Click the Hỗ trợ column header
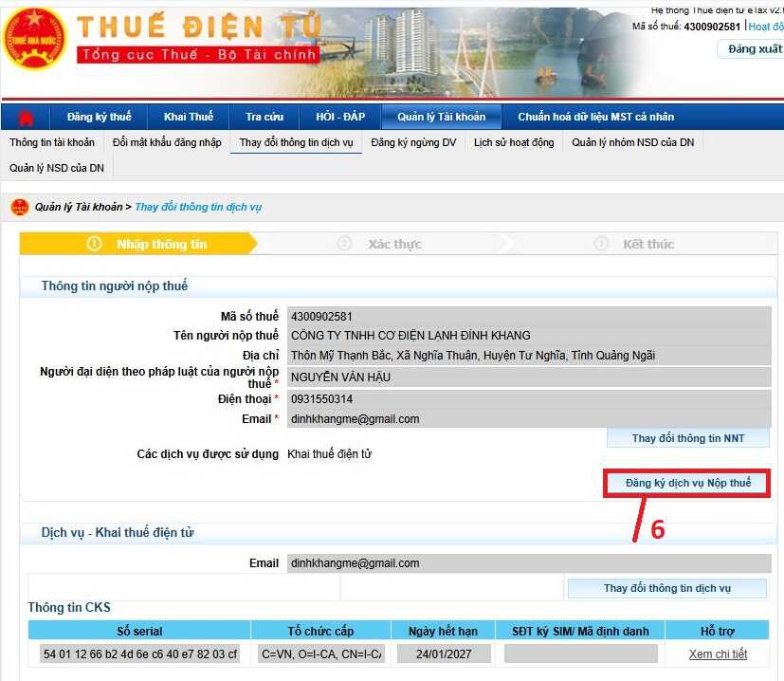 pos(718,631)
